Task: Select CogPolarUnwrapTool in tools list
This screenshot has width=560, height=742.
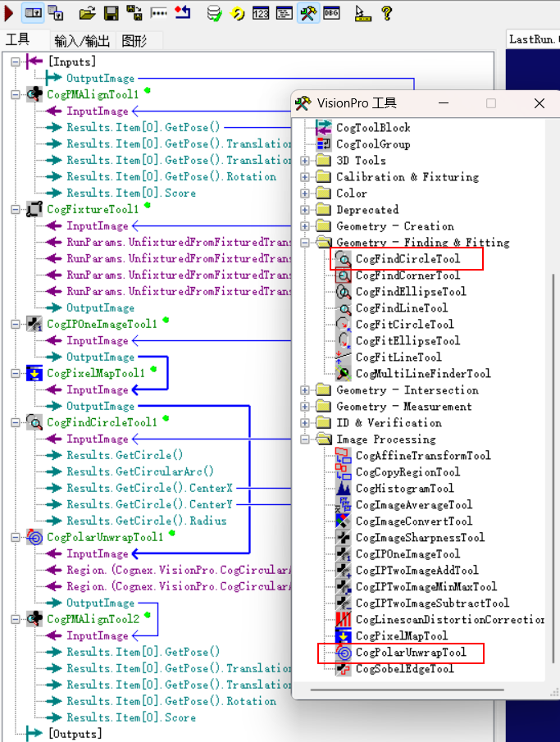Action: 411,652
